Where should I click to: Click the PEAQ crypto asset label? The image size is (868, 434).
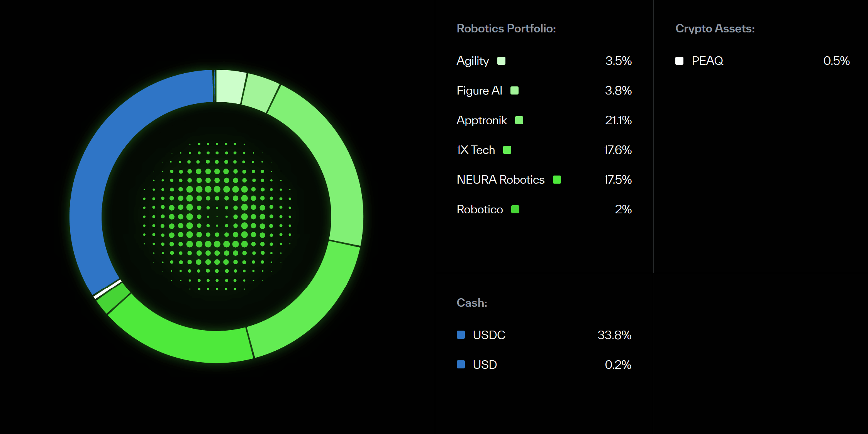pyautogui.click(x=707, y=61)
